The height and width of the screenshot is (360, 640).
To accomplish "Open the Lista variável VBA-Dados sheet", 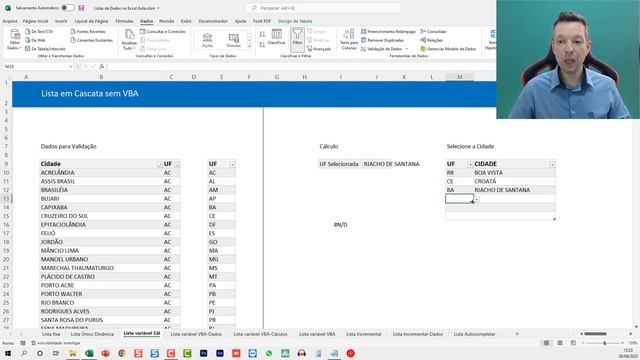I will click(196, 334).
